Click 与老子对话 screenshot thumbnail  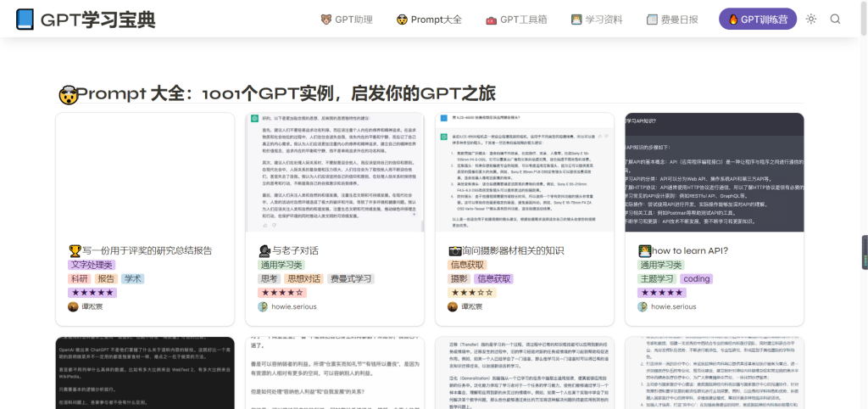(335, 172)
